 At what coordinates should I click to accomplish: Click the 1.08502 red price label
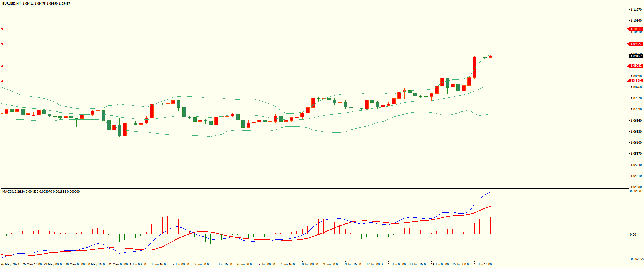[636, 81]
